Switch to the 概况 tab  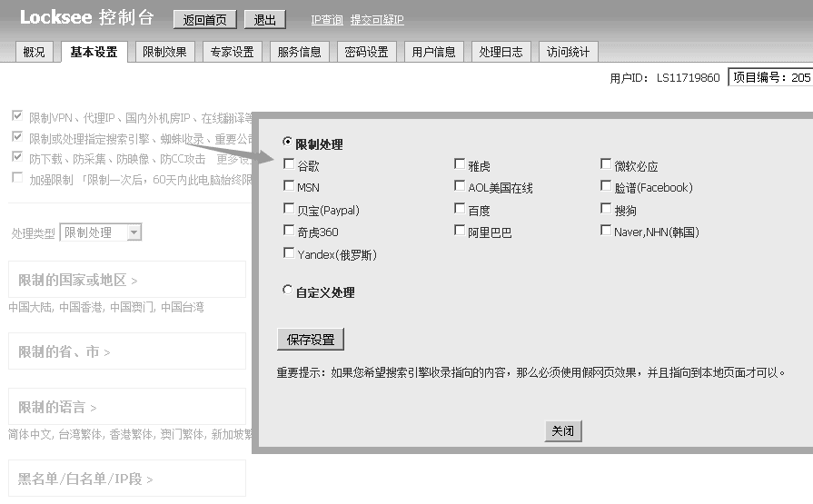click(x=35, y=52)
